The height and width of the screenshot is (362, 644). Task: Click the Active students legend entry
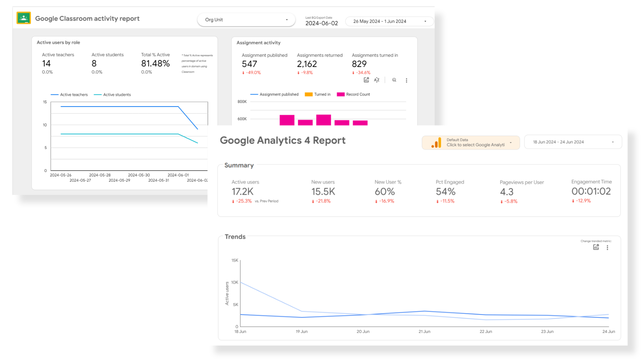coord(112,95)
